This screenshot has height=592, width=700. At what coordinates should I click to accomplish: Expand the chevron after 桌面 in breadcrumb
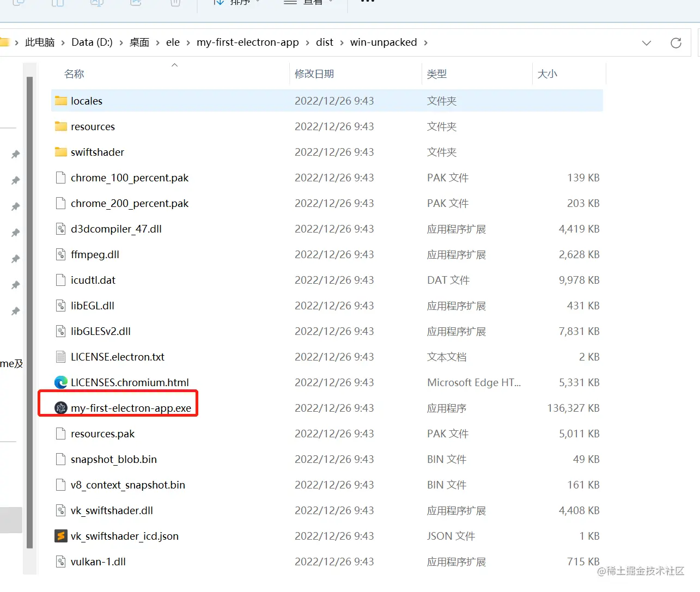[x=158, y=42]
